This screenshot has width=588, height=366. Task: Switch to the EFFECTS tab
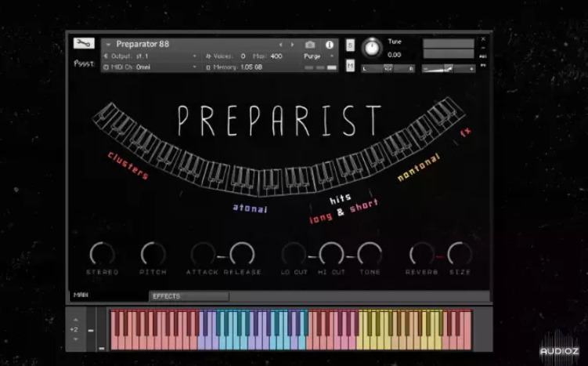point(189,296)
